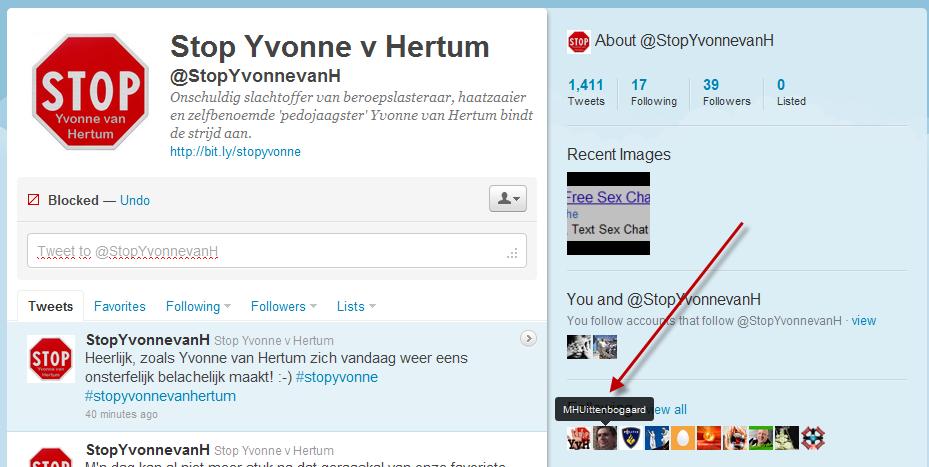Open the bit.ly/stopyvonne profile link
Image resolution: width=929 pixels, height=467 pixels.
pos(235,152)
